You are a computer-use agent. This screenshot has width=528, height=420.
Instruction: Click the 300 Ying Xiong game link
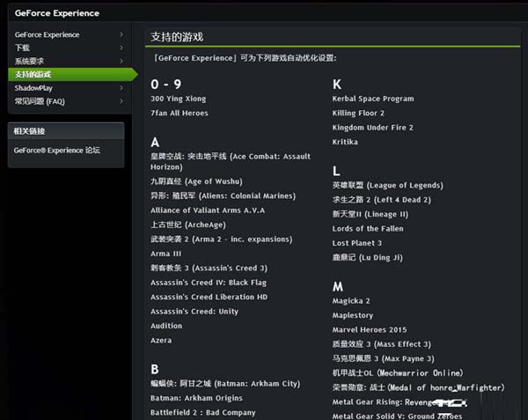(x=178, y=99)
